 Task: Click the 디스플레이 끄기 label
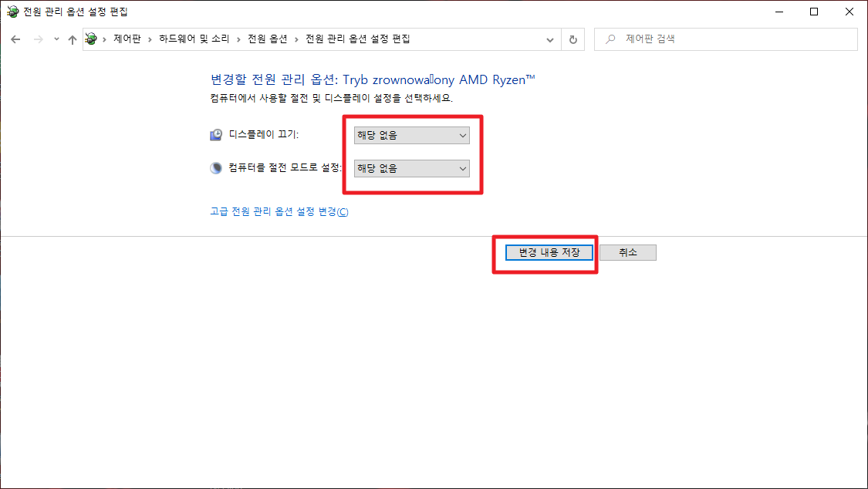264,134
